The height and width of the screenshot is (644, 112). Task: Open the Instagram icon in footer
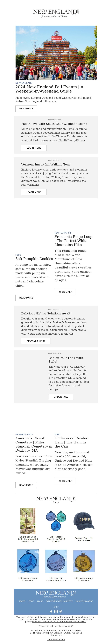tap(56, 611)
